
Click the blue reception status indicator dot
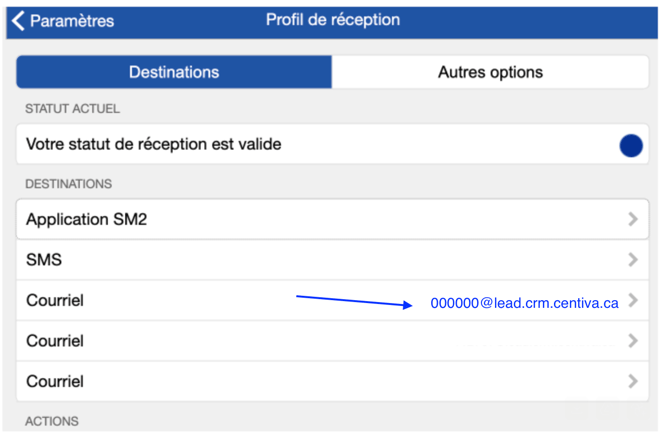630,145
